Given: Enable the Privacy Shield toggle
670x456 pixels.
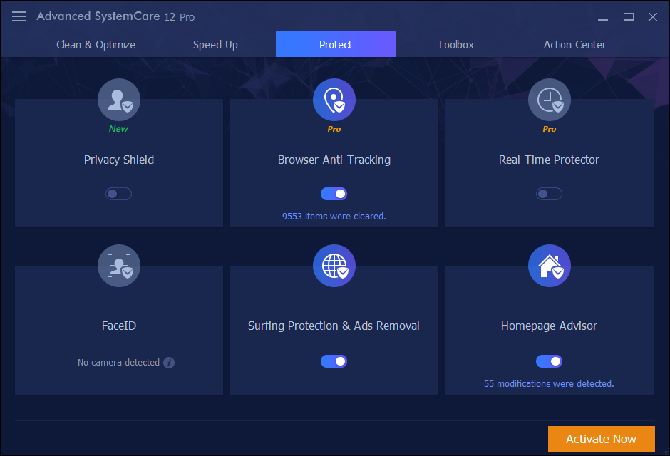Looking at the screenshot, I should click(118, 194).
